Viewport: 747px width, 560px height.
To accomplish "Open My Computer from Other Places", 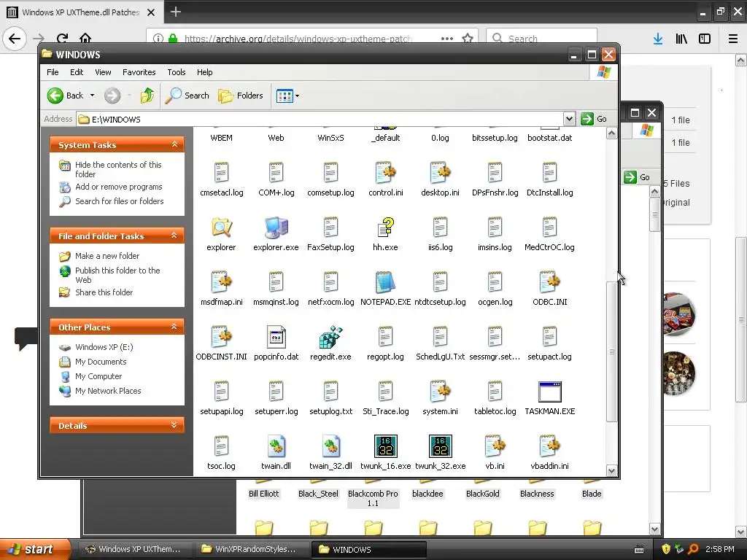I will (98, 376).
